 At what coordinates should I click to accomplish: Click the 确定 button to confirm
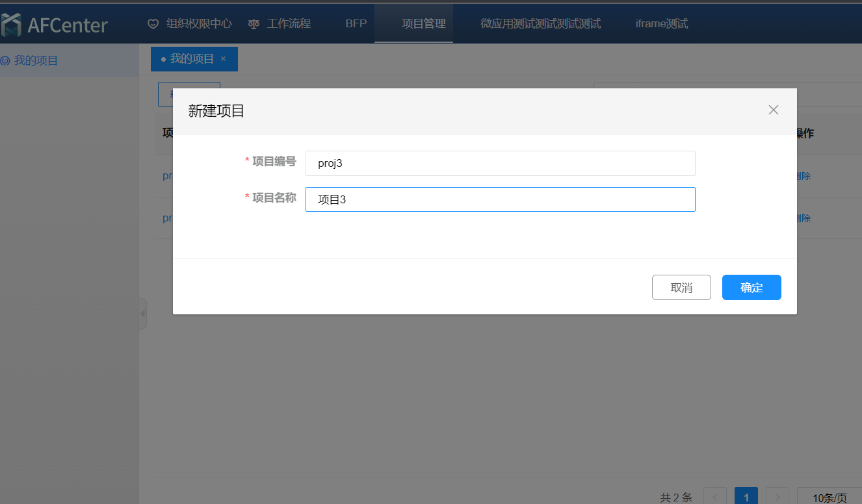tap(751, 288)
